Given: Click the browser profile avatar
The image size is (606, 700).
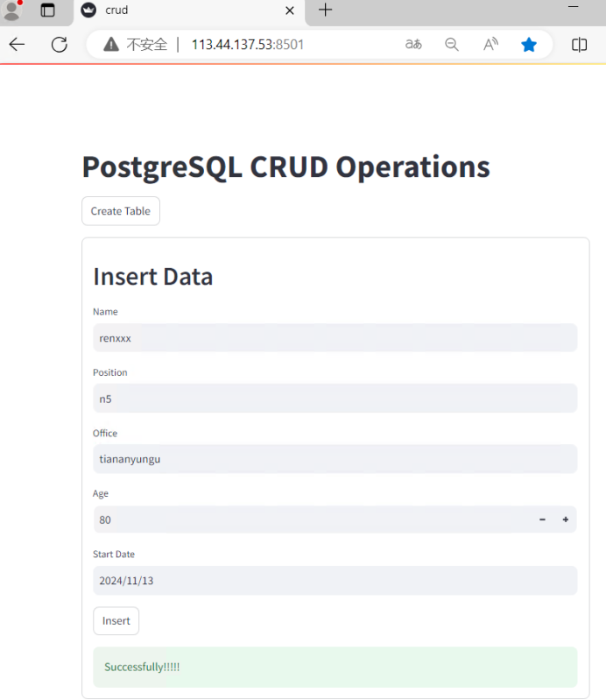Looking at the screenshot, I should [x=12, y=11].
